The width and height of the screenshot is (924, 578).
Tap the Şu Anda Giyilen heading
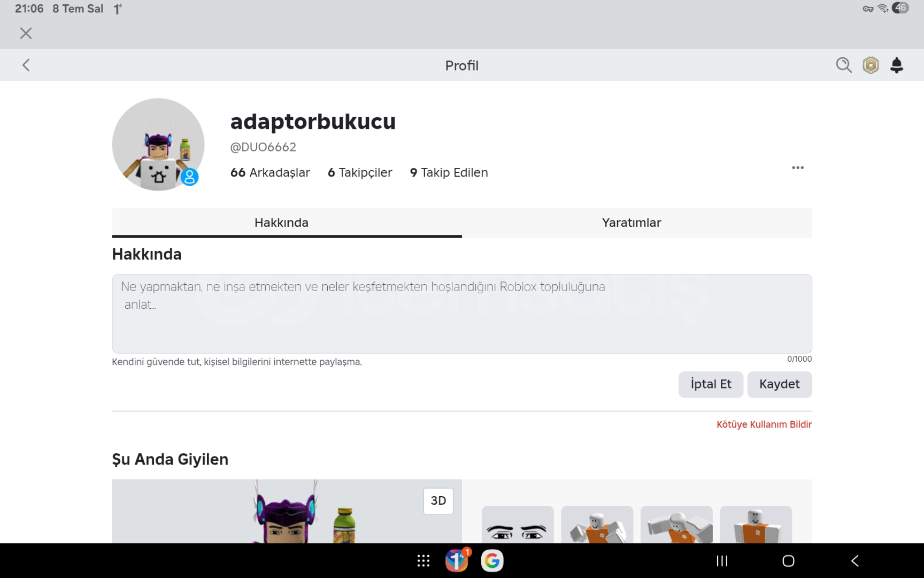pyautogui.click(x=170, y=459)
